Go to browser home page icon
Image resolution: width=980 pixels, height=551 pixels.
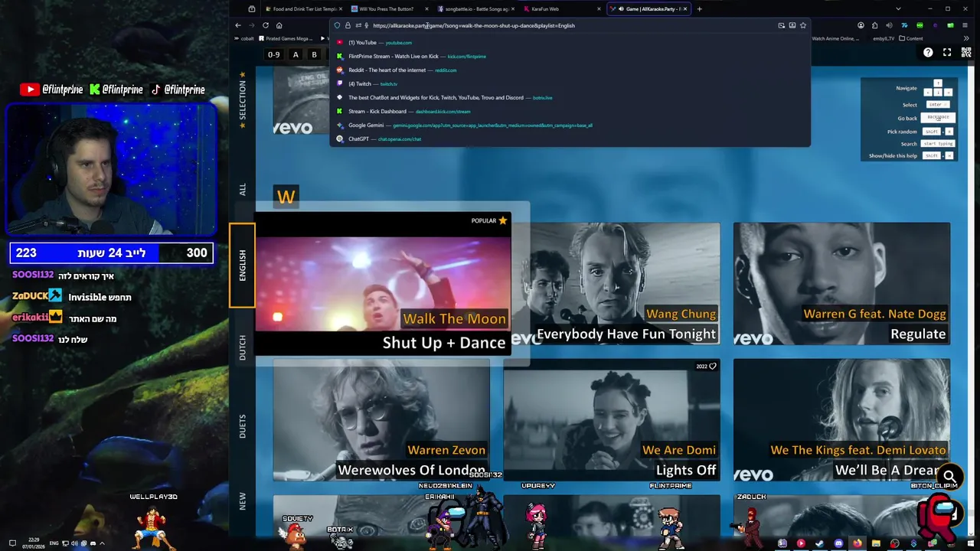(279, 25)
